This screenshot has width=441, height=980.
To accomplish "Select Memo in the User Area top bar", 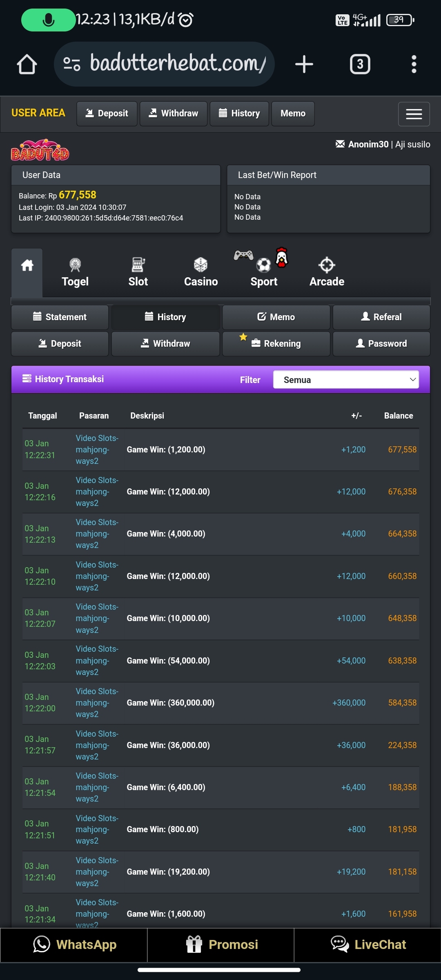I will coord(293,114).
